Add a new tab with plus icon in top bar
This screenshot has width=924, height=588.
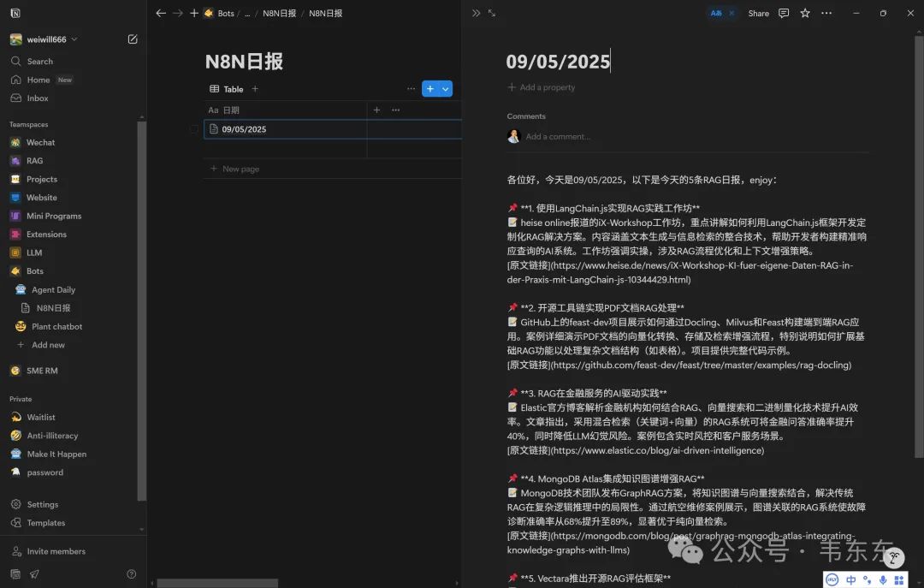194,13
